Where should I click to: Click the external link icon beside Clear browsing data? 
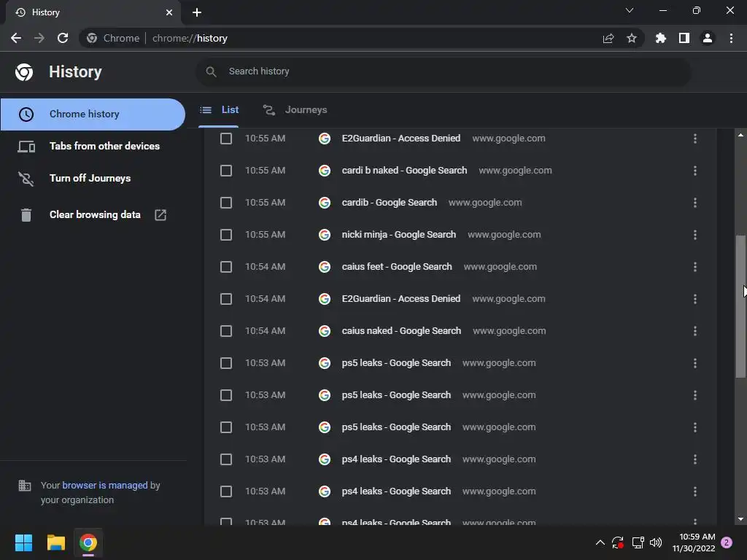tap(160, 215)
